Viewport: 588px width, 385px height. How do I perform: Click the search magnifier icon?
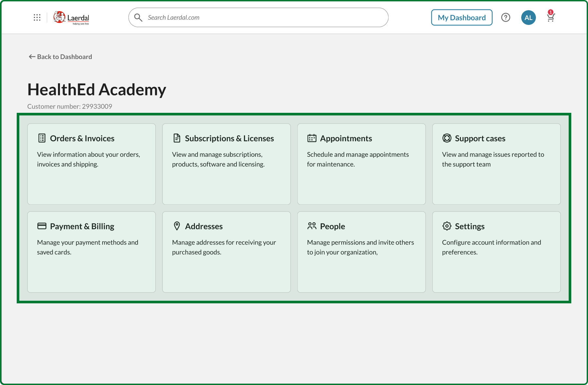[x=138, y=17]
